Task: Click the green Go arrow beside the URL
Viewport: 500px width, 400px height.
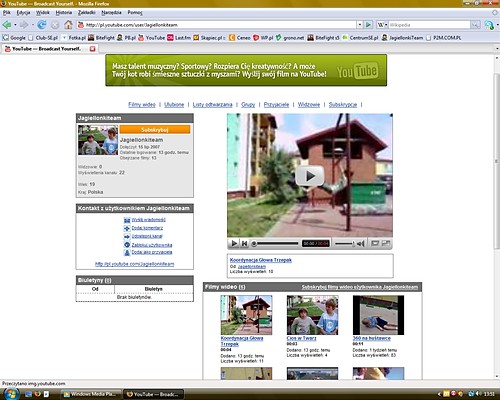Action: point(368,25)
